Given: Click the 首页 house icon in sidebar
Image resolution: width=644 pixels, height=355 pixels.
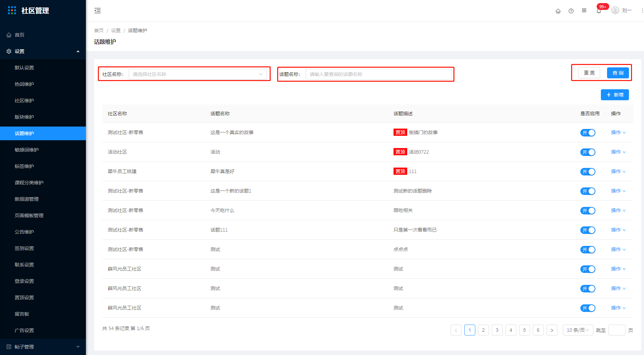Looking at the screenshot, I should tap(9, 35).
